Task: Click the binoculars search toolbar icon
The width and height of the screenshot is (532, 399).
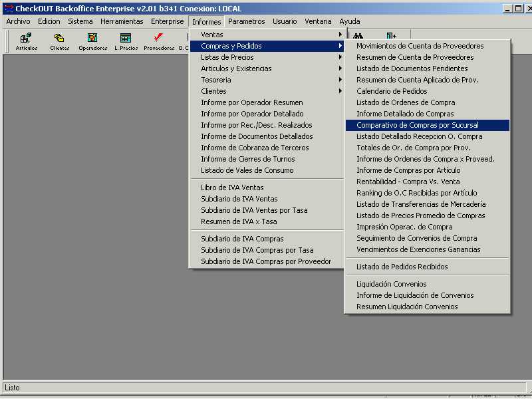Action: tap(358, 36)
